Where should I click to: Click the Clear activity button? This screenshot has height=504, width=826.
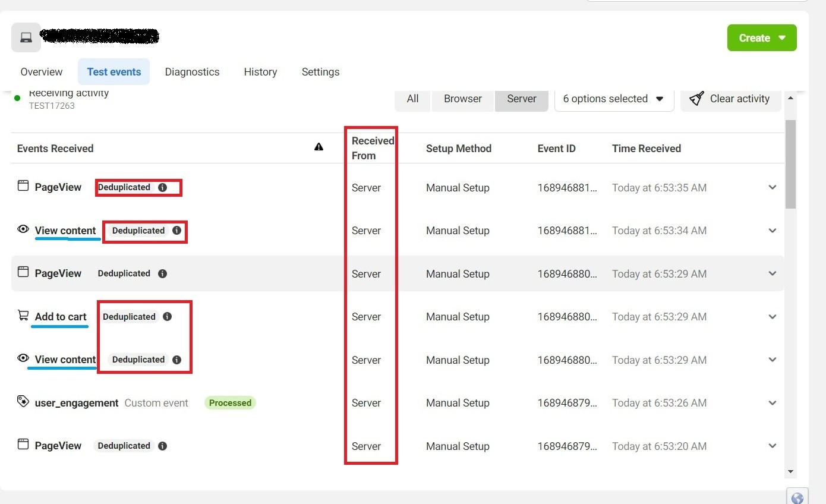[x=730, y=99]
